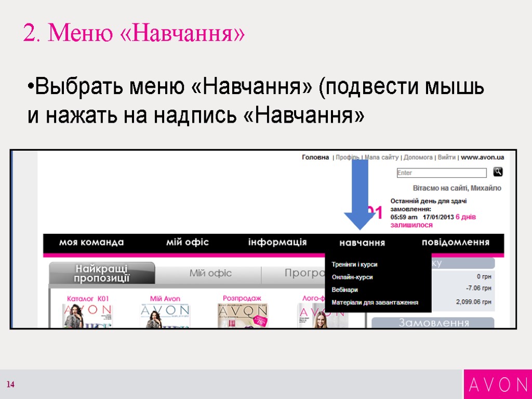Viewport: 532px width, 399px height.
Task: Open the Мій Avon cover thumbnail
Action: point(165,316)
